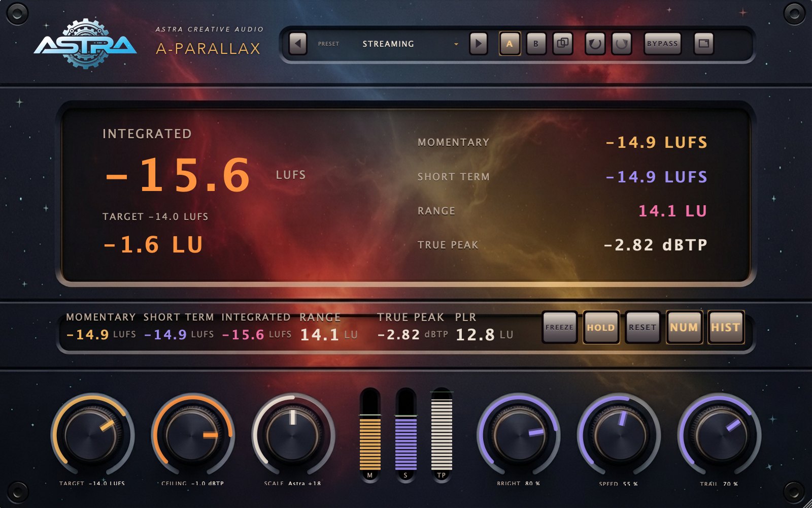Click the SPEED knob

[x=619, y=435]
